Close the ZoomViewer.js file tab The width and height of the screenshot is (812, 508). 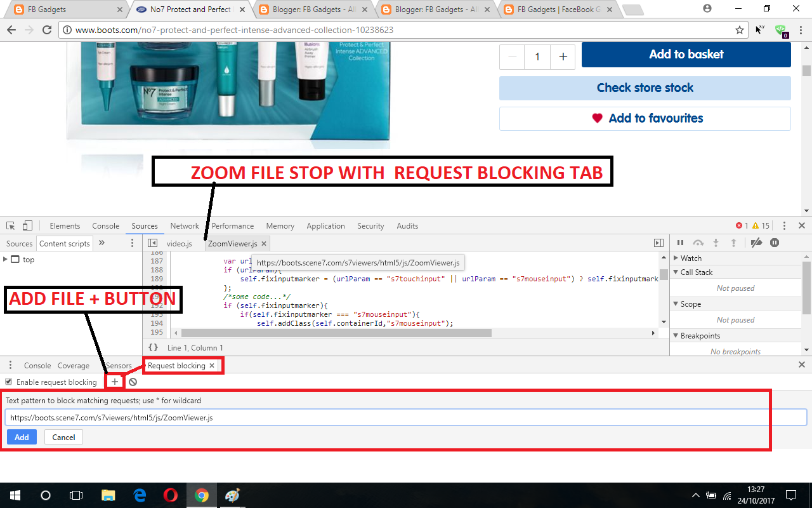264,244
